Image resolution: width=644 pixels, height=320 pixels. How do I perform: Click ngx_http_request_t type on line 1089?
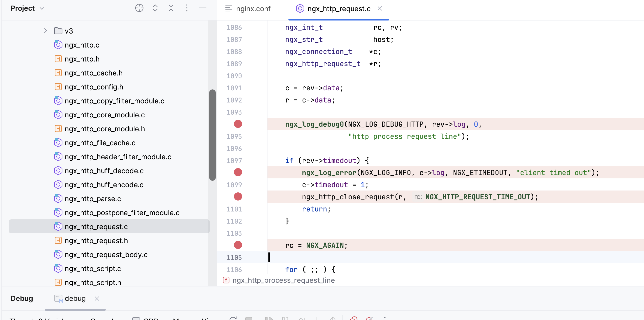(x=323, y=64)
